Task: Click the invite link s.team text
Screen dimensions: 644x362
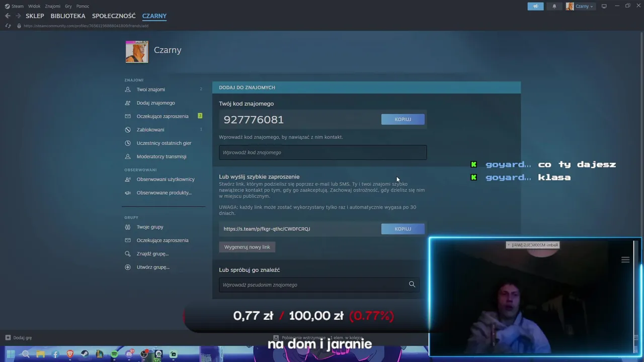Action: pyautogui.click(x=267, y=229)
